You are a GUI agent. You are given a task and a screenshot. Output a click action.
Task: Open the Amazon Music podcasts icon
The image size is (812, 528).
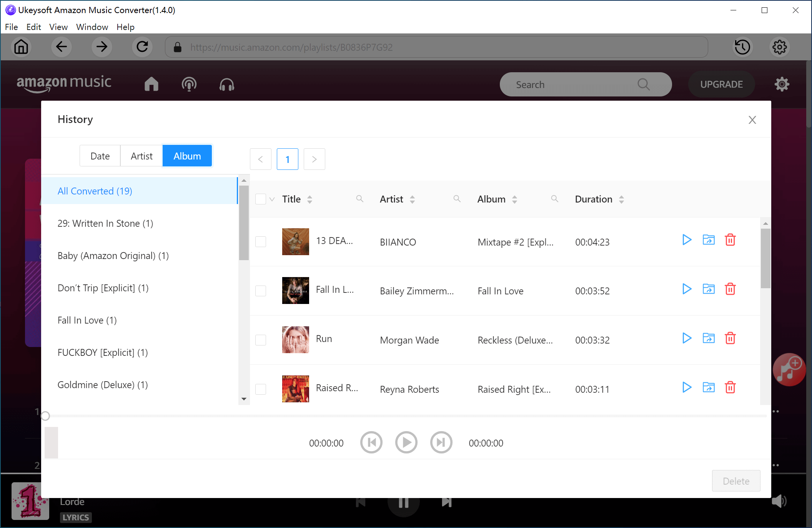click(189, 84)
